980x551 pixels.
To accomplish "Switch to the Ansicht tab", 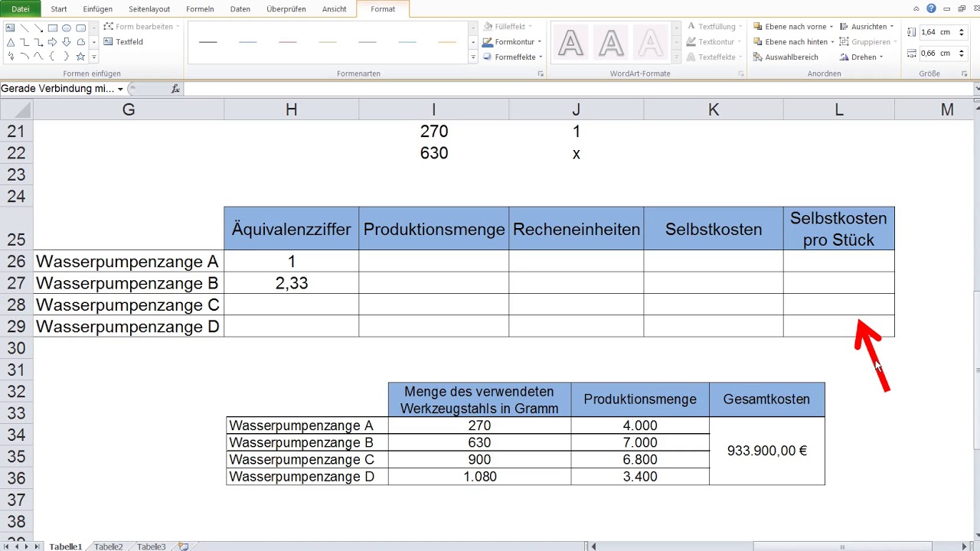I will coord(335,9).
